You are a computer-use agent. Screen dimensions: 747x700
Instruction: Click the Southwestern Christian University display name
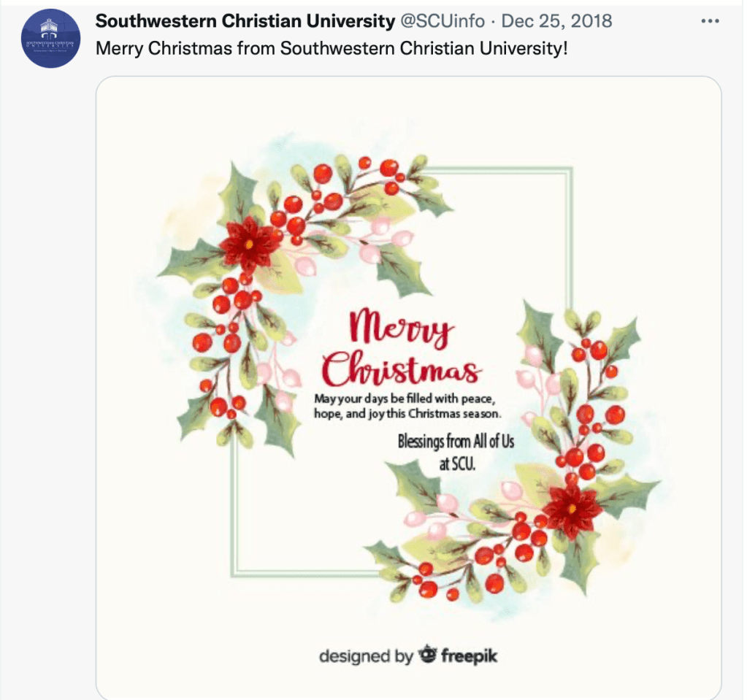coord(245,21)
